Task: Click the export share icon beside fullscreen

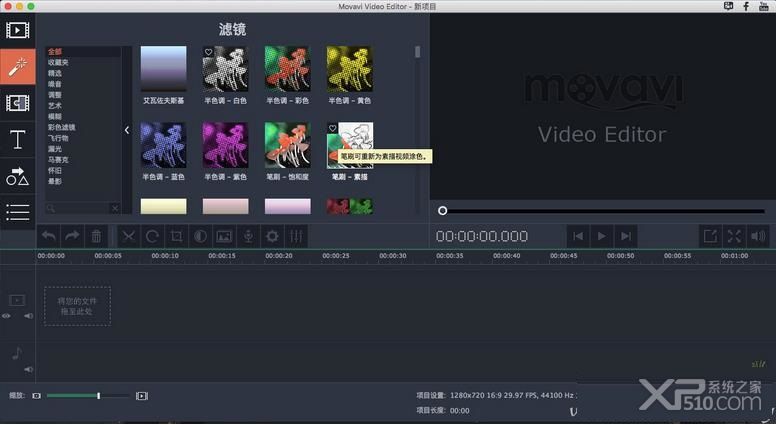Action: click(x=710, y=236)
